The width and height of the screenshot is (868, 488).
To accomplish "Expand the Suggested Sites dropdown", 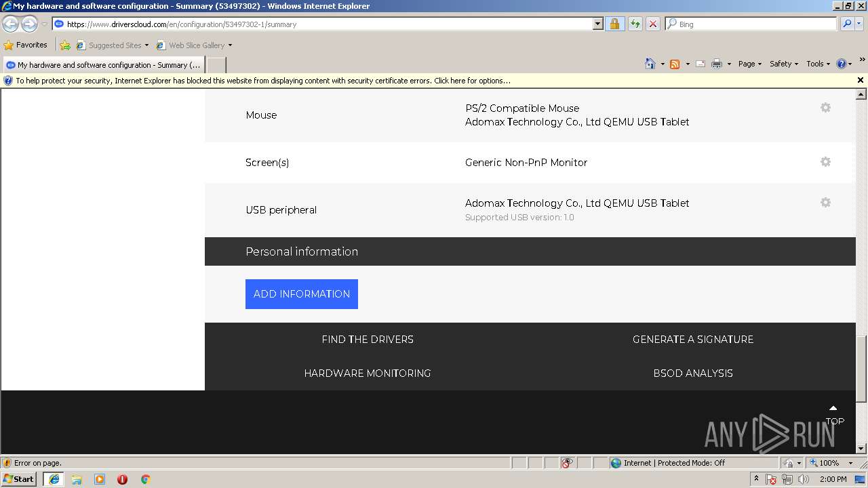I will pos(146,45).
